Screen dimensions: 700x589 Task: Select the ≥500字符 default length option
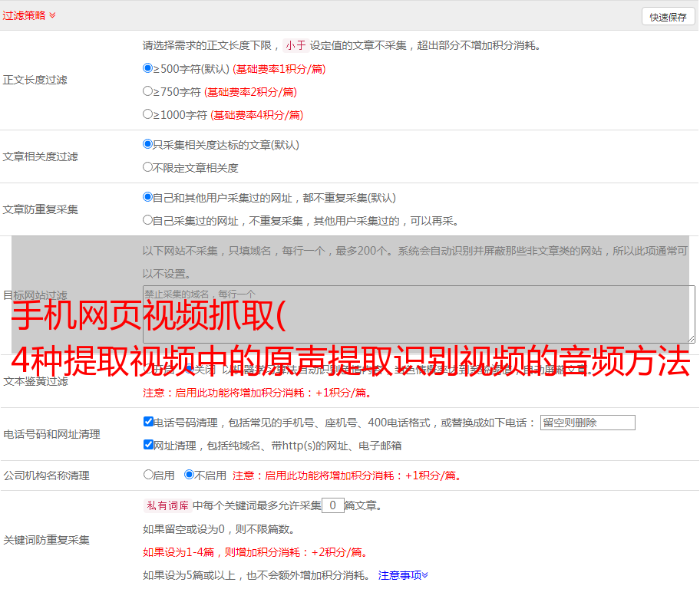point(148,67)
